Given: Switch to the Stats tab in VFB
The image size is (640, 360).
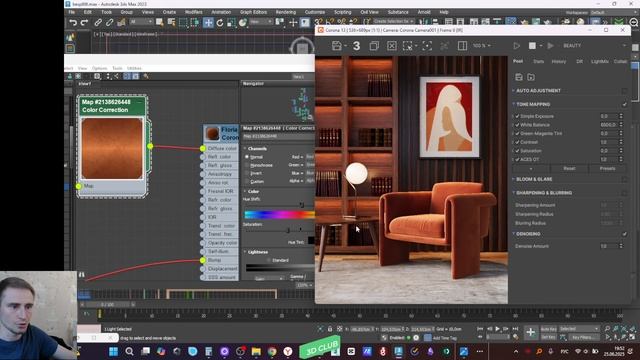Looking at the screenshot, I should tap(538, 62).
